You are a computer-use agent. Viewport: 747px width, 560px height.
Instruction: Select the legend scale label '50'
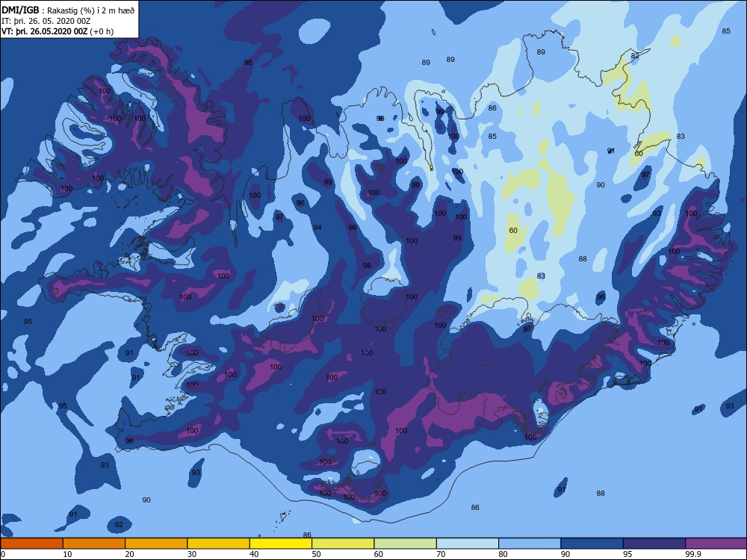point(316,554)
